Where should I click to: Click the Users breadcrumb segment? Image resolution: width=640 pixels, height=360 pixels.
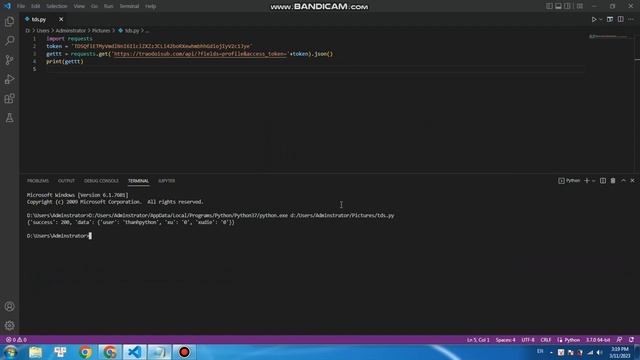[x=43, y=31]
